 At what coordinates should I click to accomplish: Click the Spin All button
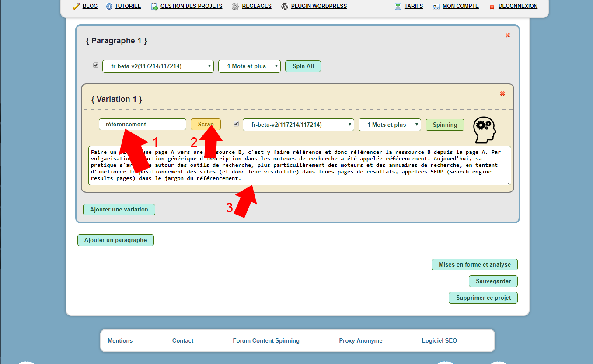click(303, 66)
